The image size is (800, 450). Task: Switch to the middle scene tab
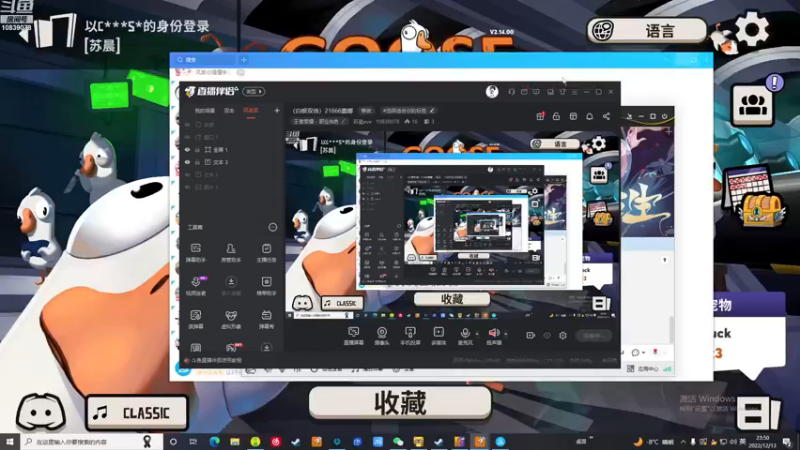click(x=229, y=110)
